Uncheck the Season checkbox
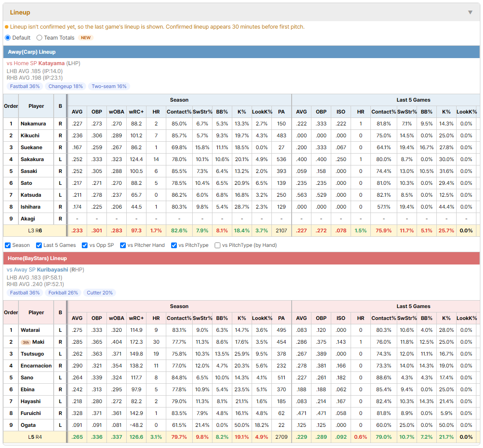Screen dimensions: 483x448 click(x=8, y=245)
